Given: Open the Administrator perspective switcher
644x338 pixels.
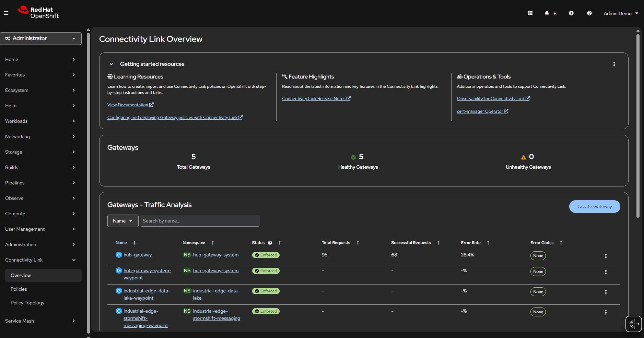Looking at the screenshot, I should (41, 38).
